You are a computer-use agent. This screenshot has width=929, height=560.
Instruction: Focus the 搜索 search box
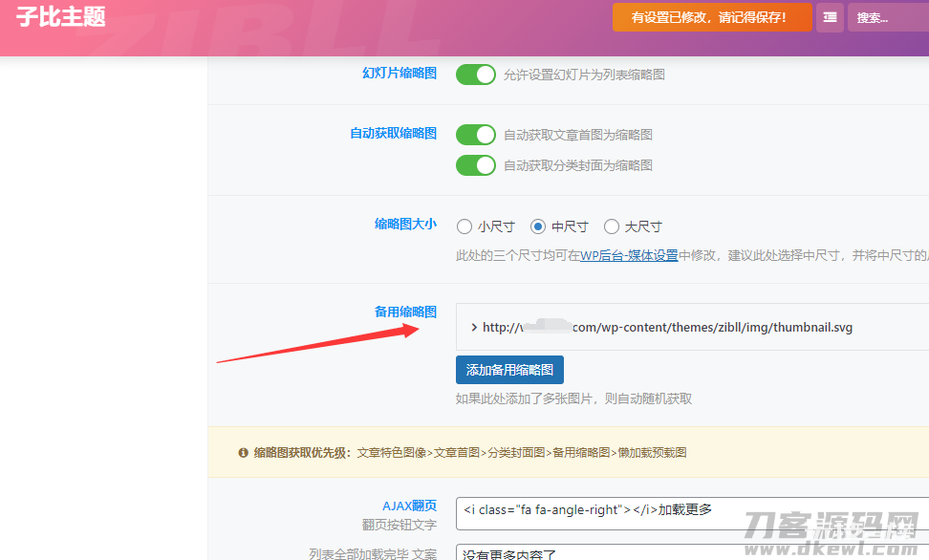(887, 17)
